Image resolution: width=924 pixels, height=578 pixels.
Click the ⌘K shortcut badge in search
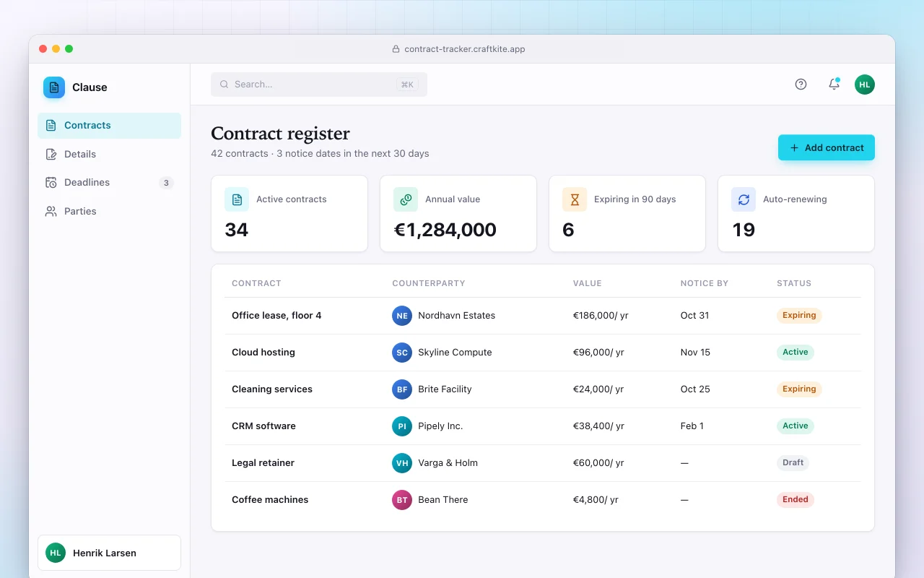407,85
